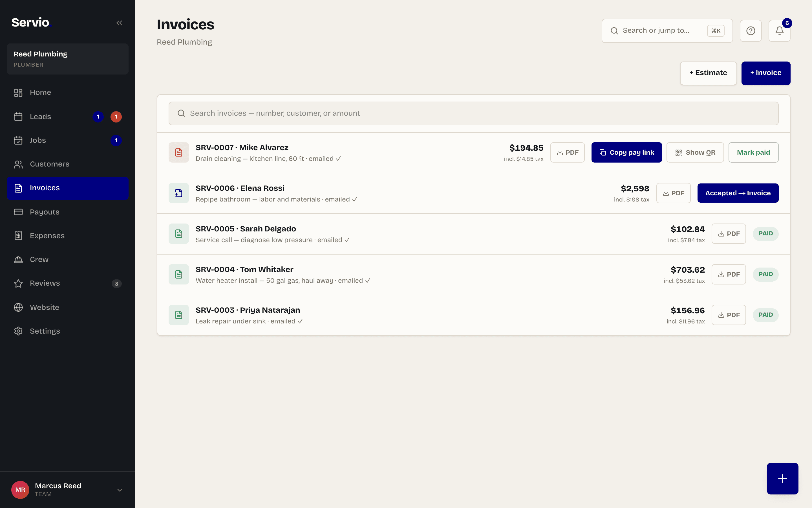This screenshot has width=812, height=508.
Task: Click the SRV-0007 red document icon
Action: pos(178,152)
